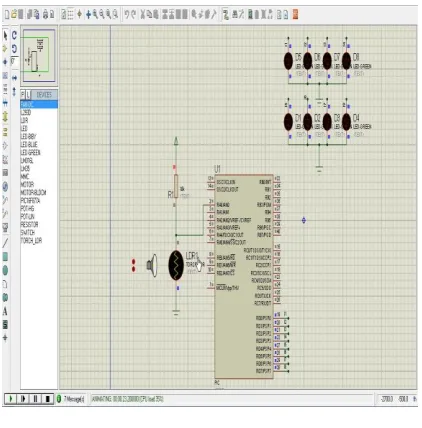Select the Junction Dot tool

(x=5, y=62)
